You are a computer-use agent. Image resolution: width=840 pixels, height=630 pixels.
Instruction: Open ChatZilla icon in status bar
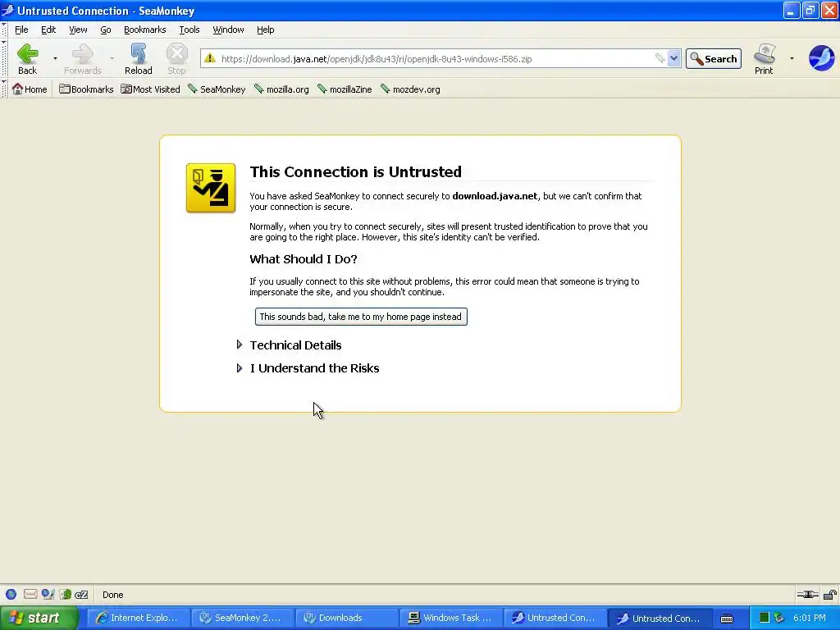[x=81, y=594]
